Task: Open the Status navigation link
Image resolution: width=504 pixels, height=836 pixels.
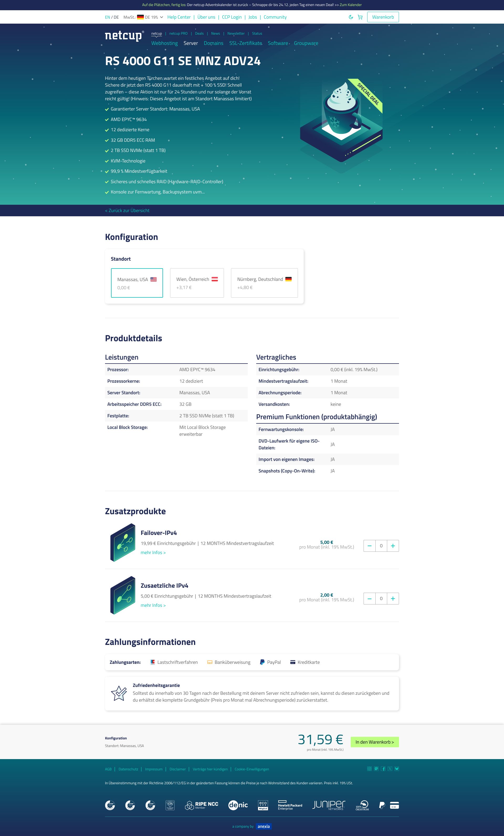Action: (x=257, y=33)
